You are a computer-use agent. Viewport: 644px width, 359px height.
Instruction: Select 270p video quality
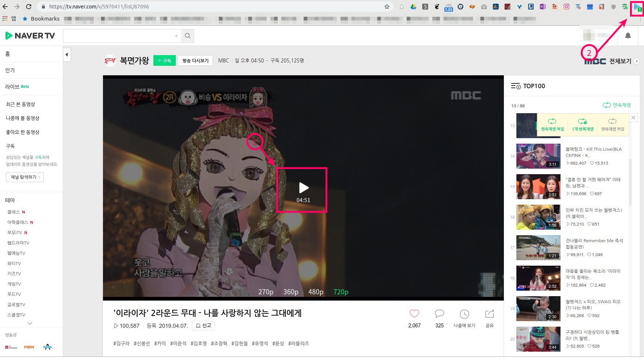pyautogui.click(x=266, y=292)
